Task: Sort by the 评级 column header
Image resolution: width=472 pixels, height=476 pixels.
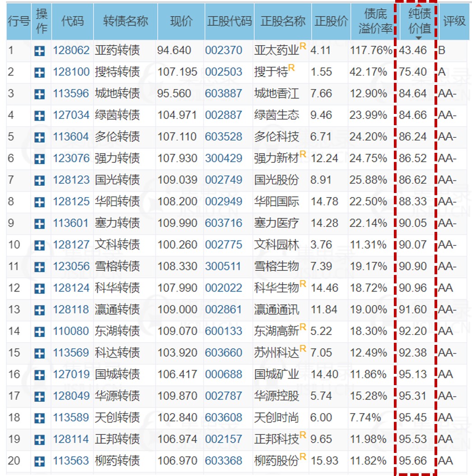Action: [x=454, y=21]
